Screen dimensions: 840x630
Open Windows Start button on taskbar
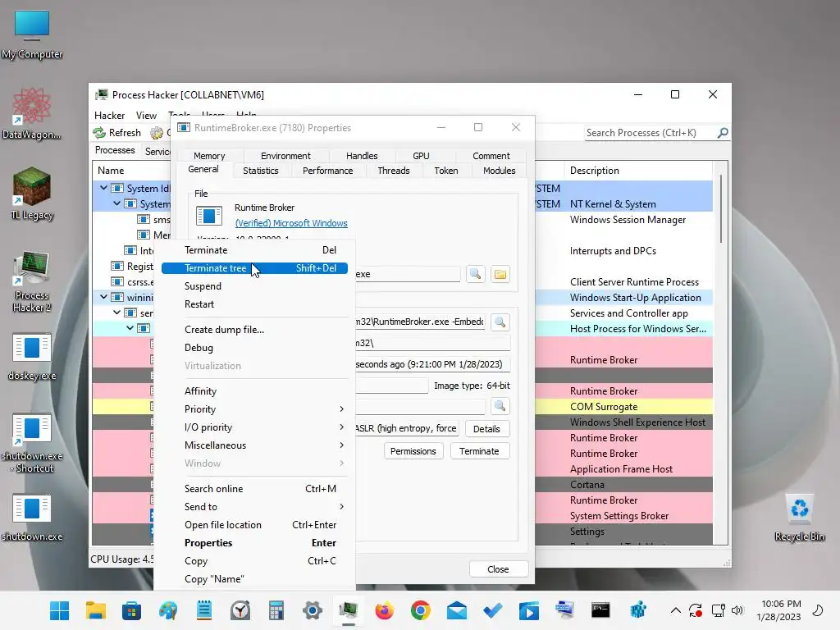[59, 610]
